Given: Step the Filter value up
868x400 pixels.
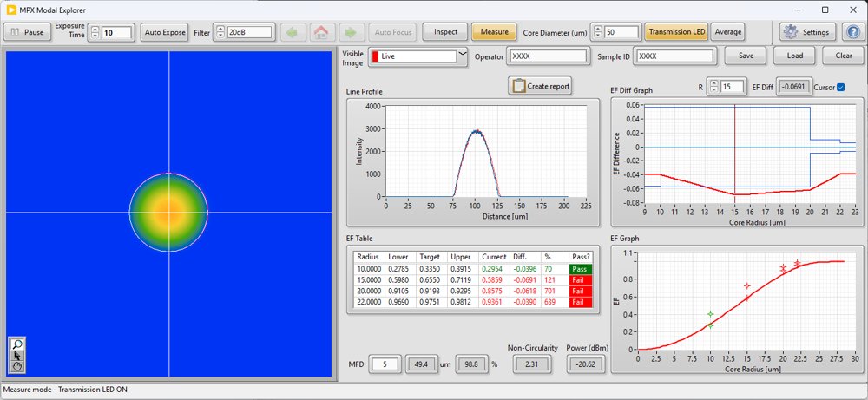Looking at the screenshot, I should pyautogui.click(x=220, y=30).
